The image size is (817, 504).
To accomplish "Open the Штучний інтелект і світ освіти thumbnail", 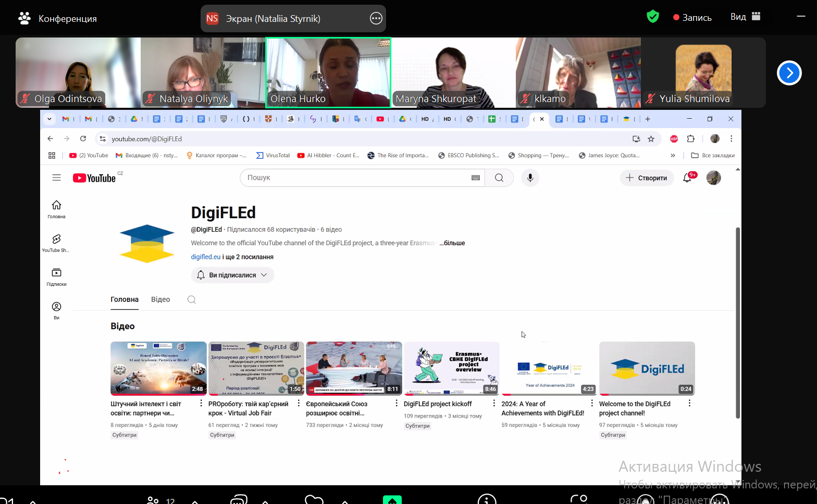I will (158, 368).
